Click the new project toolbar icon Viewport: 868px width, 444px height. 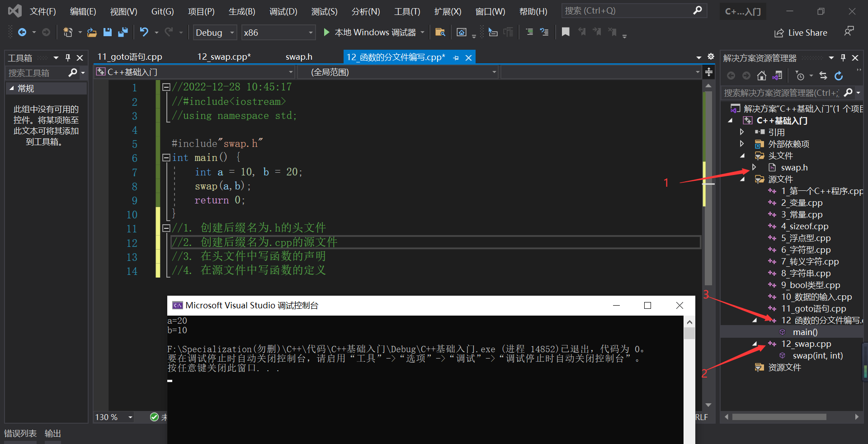point(68,32)
